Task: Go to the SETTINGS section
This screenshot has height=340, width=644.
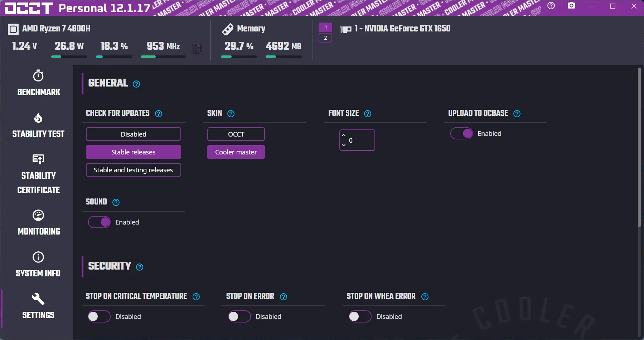Action: point(38,315)
